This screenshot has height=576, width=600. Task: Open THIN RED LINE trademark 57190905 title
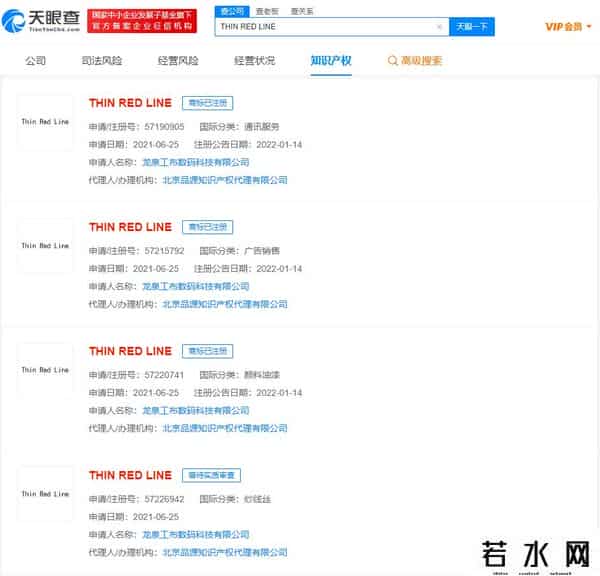[130, 103]
